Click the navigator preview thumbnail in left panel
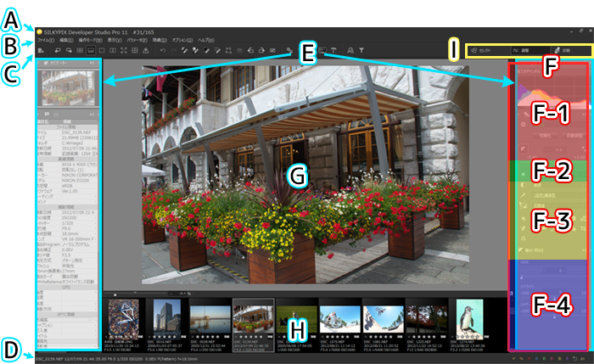The width and height of the screenshot is (594, 364). (68, 88)
